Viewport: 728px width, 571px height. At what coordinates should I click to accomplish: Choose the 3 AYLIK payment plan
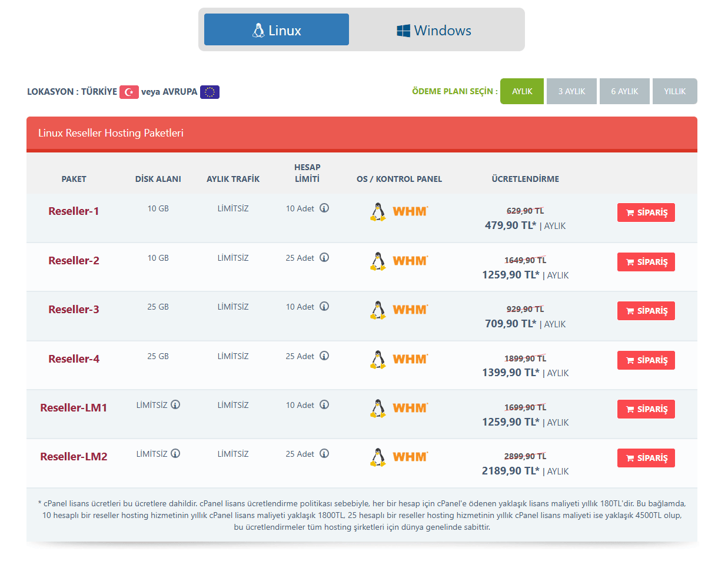(571, 91)
